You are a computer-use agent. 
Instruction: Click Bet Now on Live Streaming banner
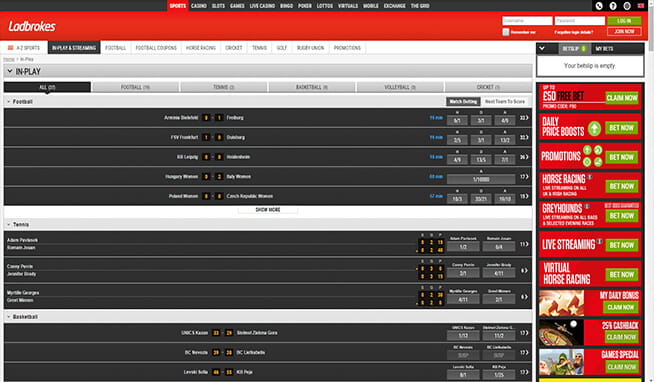(621, 245)
